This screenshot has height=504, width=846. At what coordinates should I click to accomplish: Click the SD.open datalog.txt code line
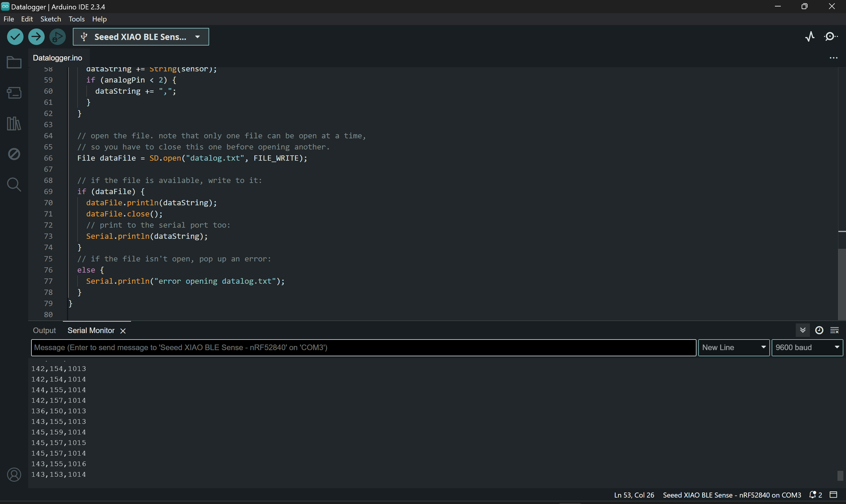192,158
